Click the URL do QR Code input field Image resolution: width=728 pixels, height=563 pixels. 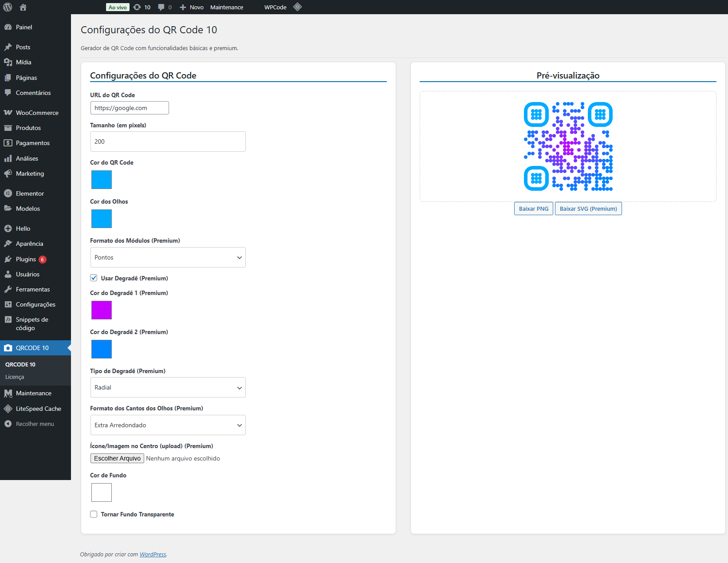[x=130, y=108]
